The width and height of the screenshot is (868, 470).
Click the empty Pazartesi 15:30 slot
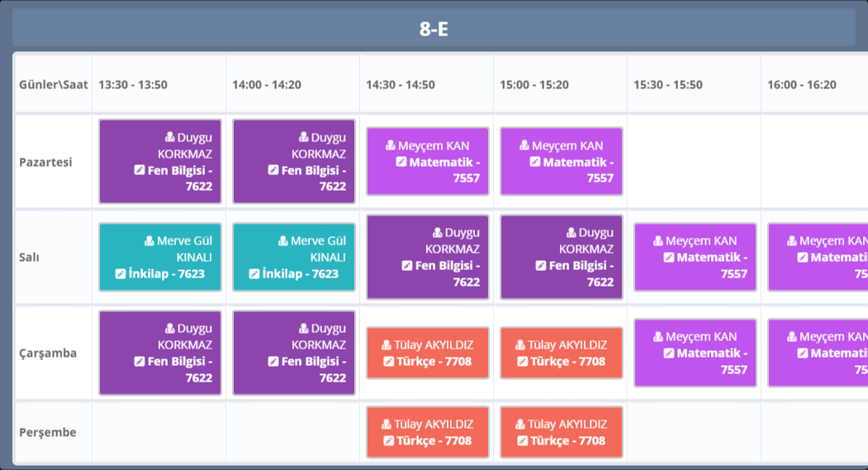pyautogui.click(x=694, y=162)
